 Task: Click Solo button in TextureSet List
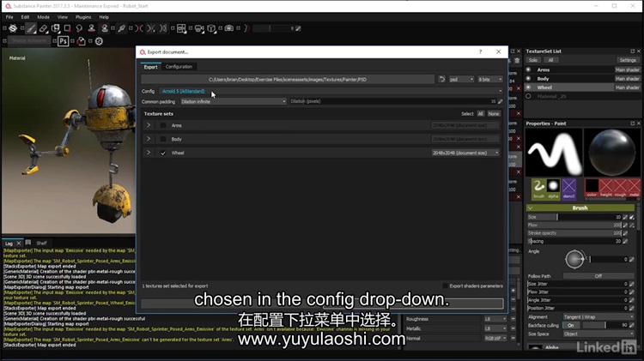click(533, 60)
